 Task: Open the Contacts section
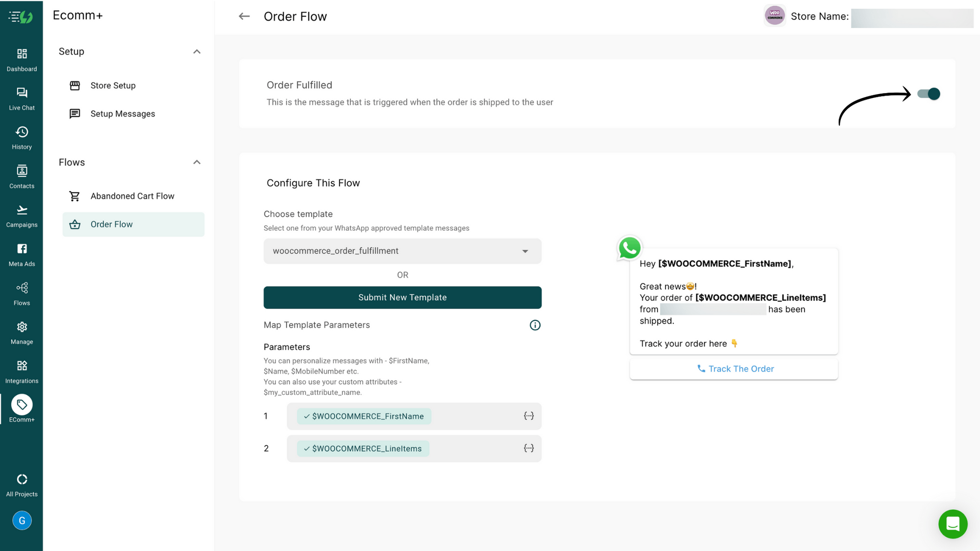coord(22,175)
